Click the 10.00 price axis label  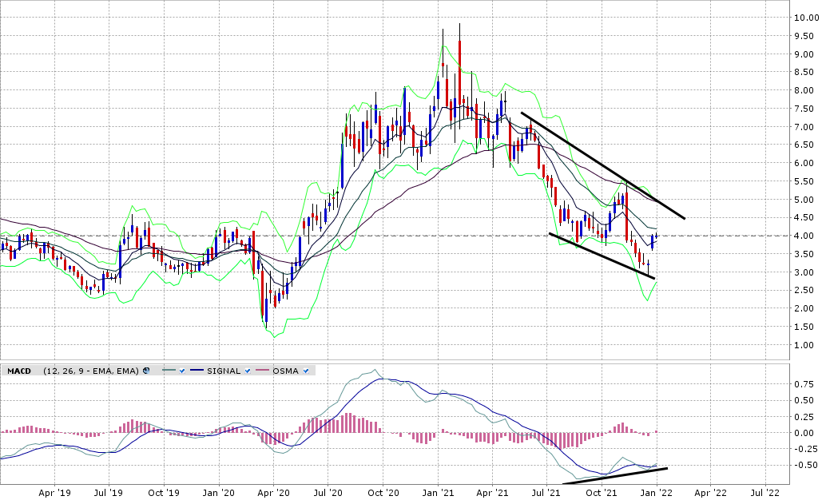(804, 18)
